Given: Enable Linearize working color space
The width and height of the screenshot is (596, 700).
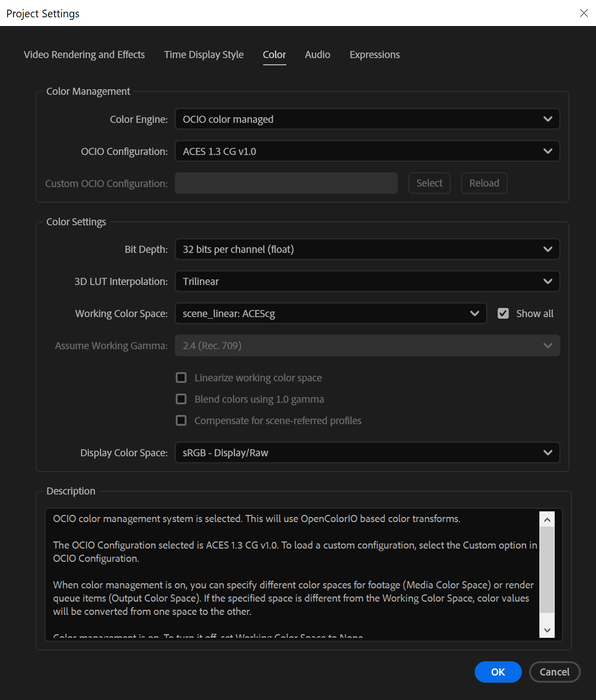Looking at the screenshot, I should (181, 377).
